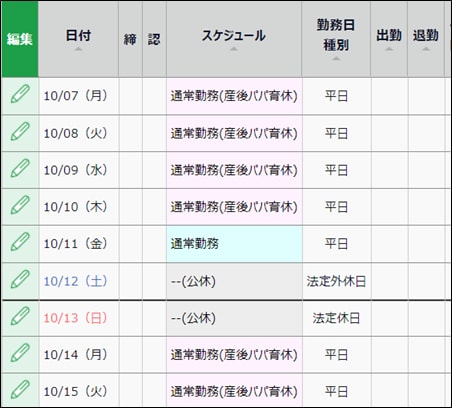Sort by the 出勤 column header
This screenshot has height=408, width=452.
389,39
